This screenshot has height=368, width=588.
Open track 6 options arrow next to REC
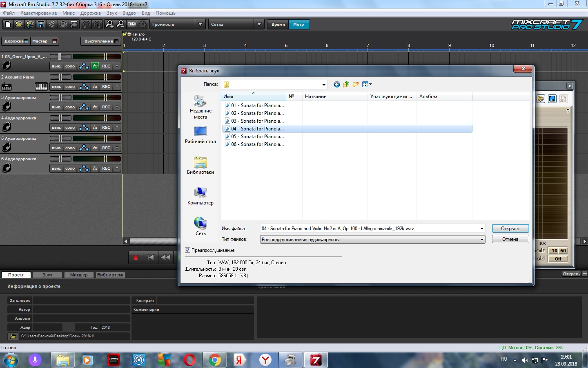pyautogui.click(x=117, y=168)
